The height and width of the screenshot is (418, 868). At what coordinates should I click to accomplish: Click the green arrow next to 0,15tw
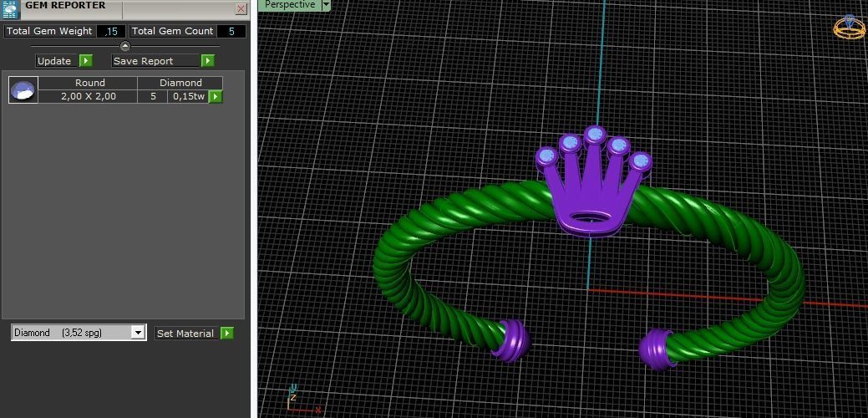[x=216, y=97]
